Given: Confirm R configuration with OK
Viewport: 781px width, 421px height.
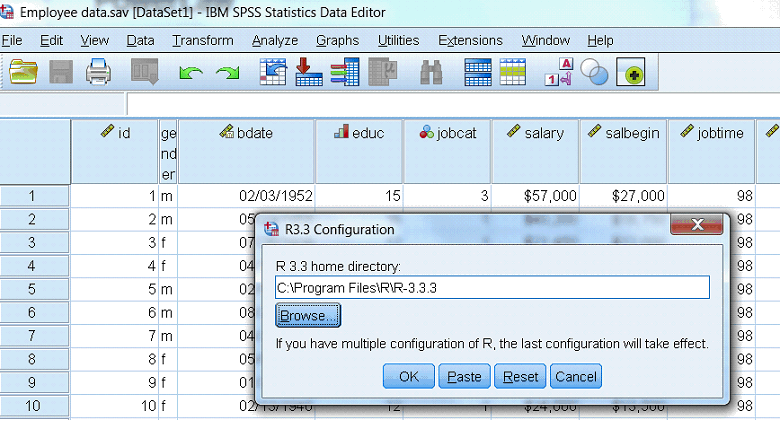Looking at the screenshot, I should coord(409,376).
